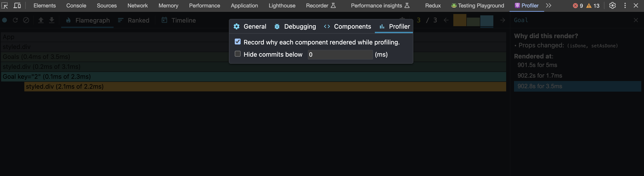Open the DevTools settings gear

[613, 5]
